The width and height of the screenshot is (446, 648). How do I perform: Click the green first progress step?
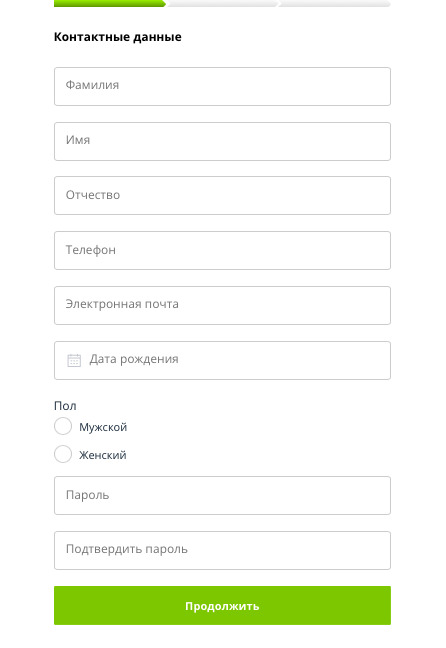[110, 3]
